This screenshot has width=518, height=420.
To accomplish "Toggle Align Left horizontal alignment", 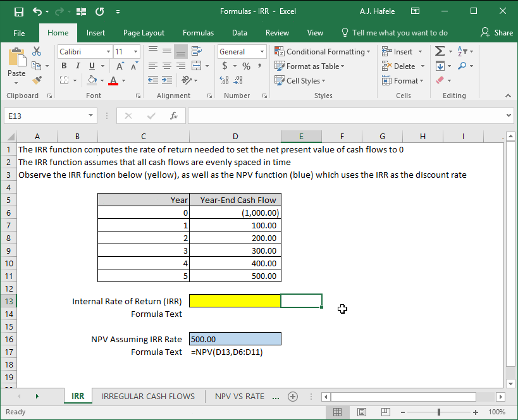I will [153, 66].
